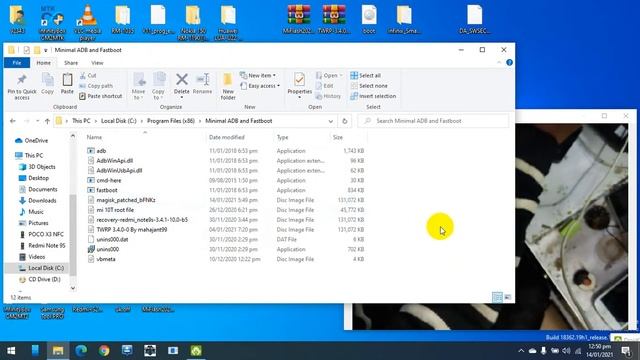Click Select all in ribbon
The height and width of the screenshot is (360, 640).
tap(366, 76)
